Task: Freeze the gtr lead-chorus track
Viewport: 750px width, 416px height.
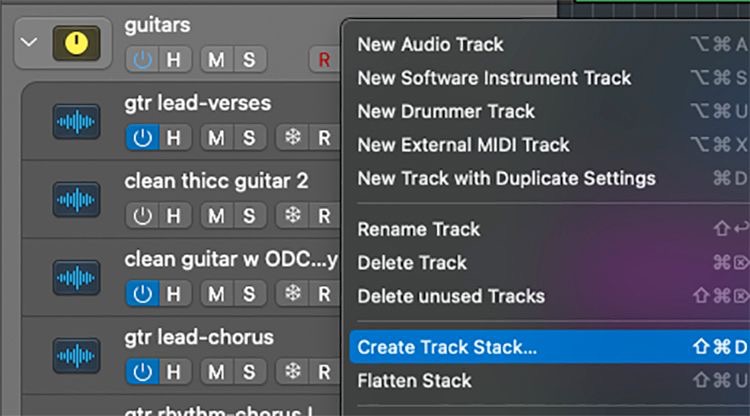Action: click(x=293, y=371)
